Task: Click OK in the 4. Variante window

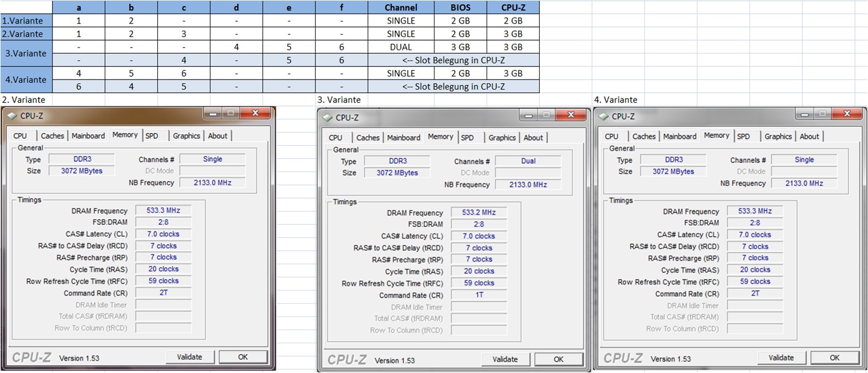Action: [835, 358]
